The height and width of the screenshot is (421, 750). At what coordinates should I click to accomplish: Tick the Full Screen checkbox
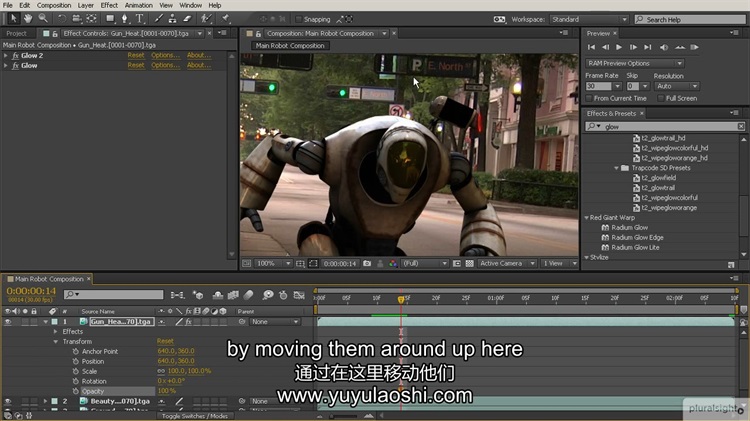[660, 98]
